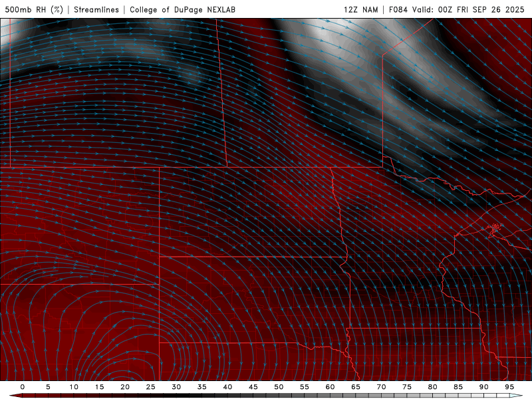Click the colorbar label "20"
Viewport: 532px width, 399px height.
125,387
